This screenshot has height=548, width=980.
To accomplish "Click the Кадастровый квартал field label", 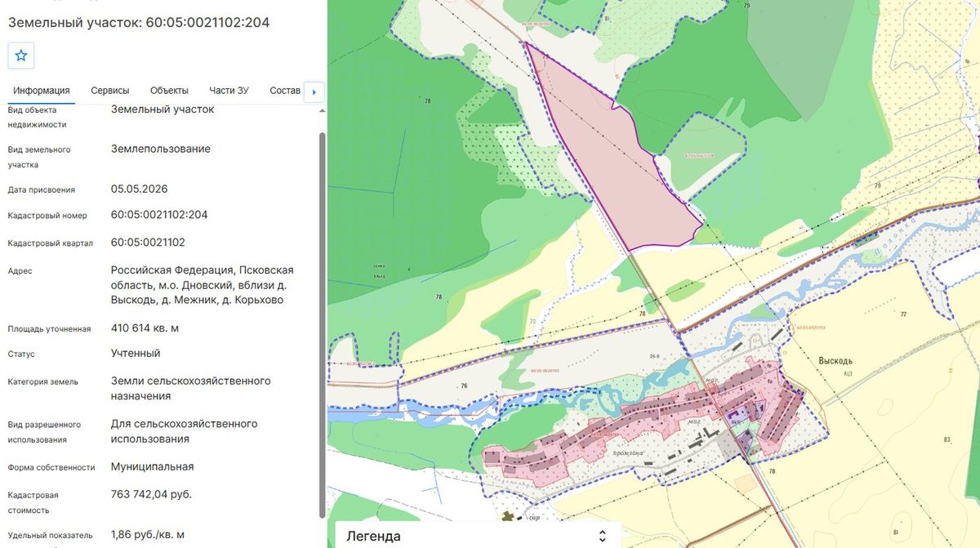I will click(x=51, y=243).
